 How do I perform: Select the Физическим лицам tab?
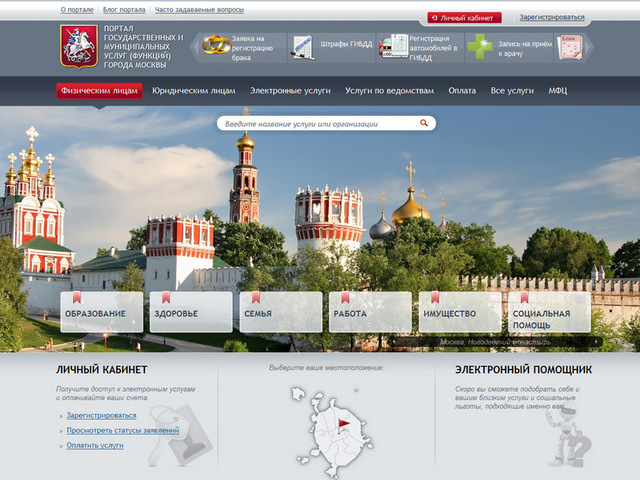tap(99, 91)
